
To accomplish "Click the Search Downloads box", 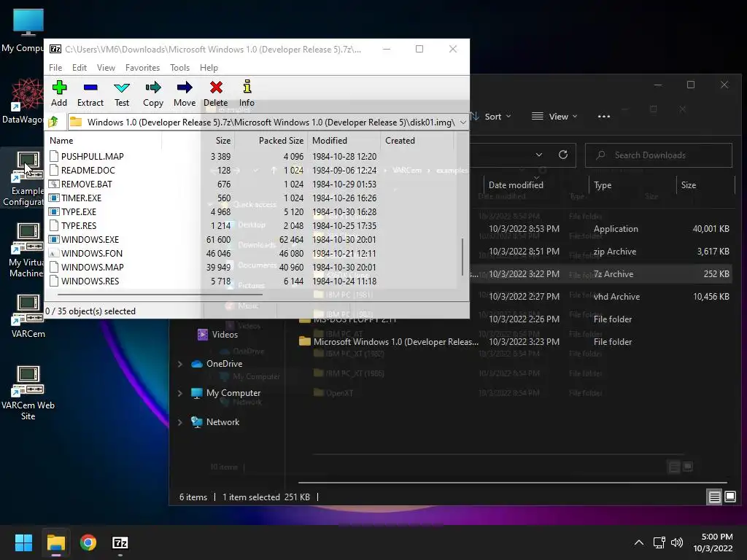I will (x=659, y=155).
